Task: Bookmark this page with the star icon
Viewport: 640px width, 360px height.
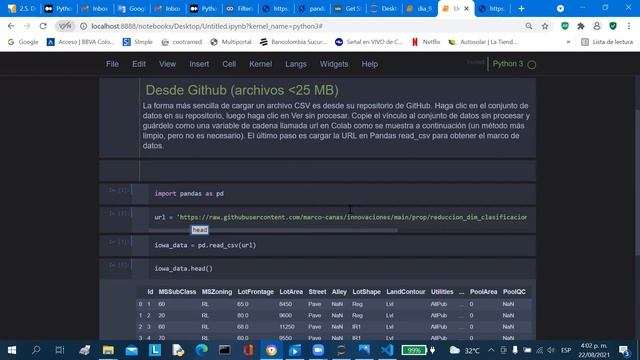Action: [545, 26]
